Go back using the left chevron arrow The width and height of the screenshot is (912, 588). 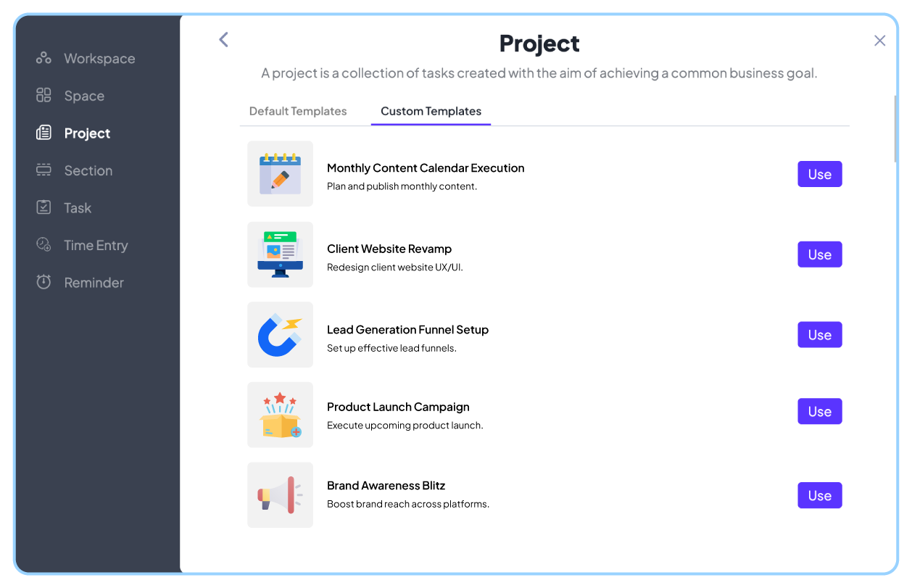coord(223,40)
